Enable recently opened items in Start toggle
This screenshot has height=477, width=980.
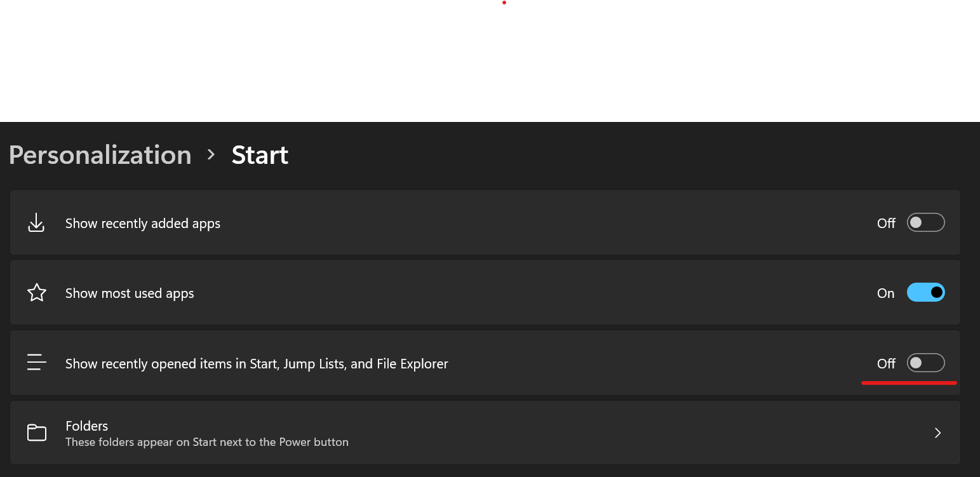(925, 363)
